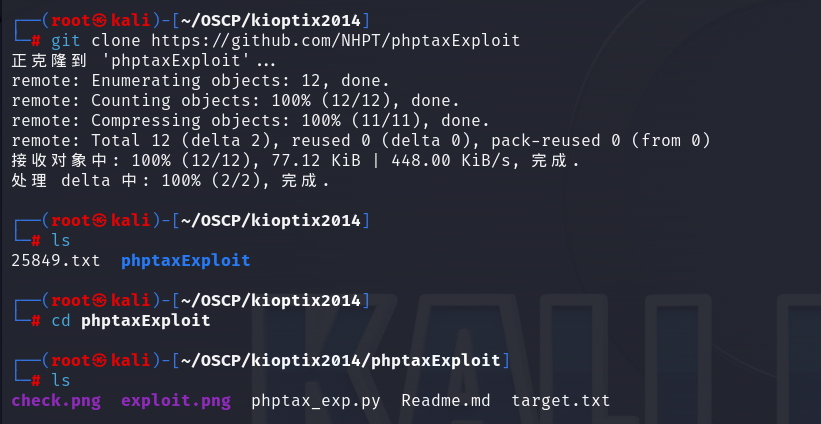Click the Enumerating objects output line
821x424 pixels.
coord(200,80)
